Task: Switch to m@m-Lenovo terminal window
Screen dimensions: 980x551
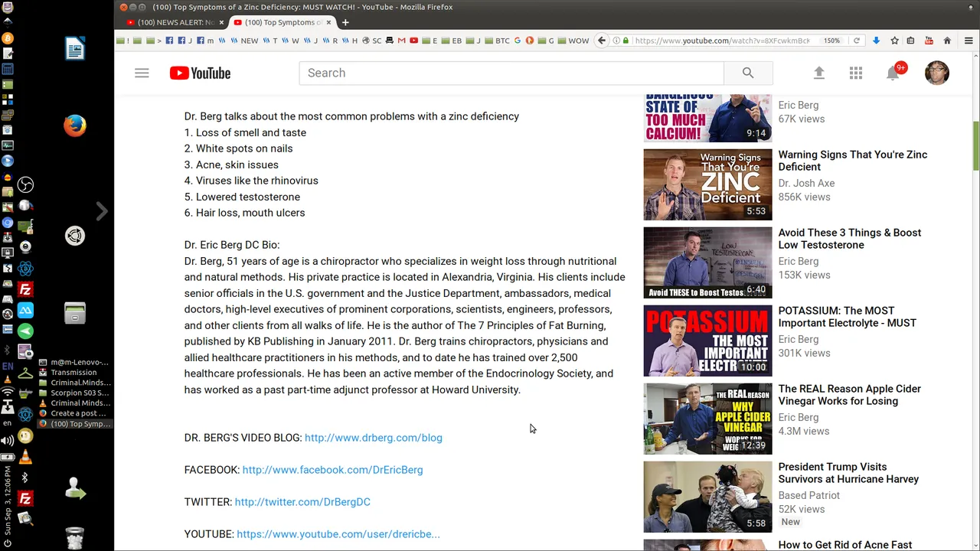Action: tap(73, 363)
